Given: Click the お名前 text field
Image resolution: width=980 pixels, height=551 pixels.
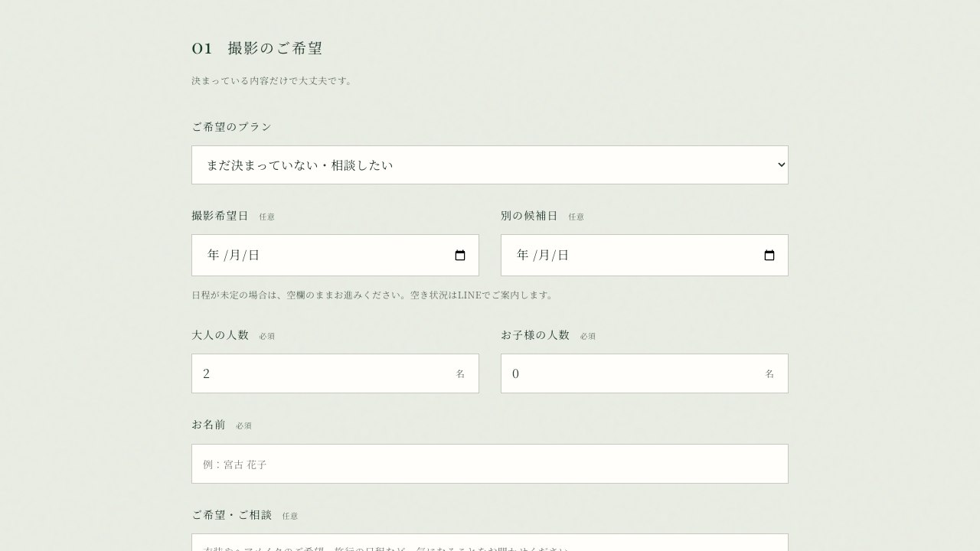Looking at the screenshot, I should [490, 464].
